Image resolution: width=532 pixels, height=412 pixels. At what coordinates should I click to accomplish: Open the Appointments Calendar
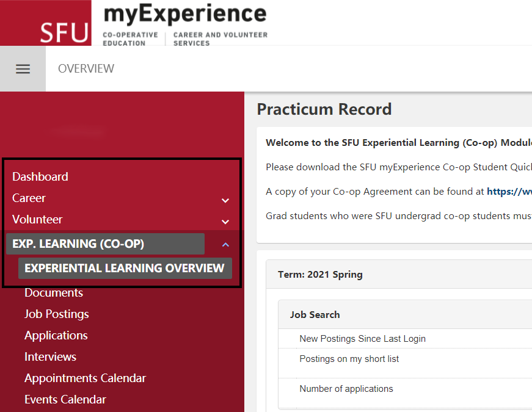[x=85, y=378]
